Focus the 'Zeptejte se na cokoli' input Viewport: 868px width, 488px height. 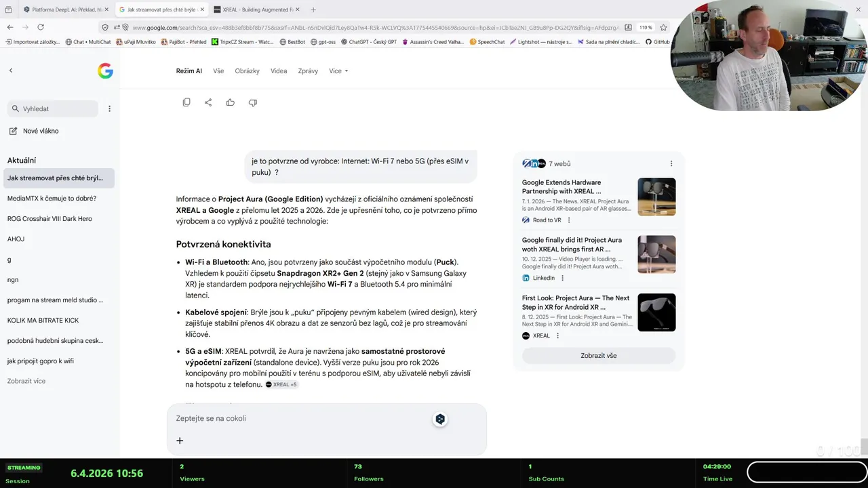pos(298,419)
